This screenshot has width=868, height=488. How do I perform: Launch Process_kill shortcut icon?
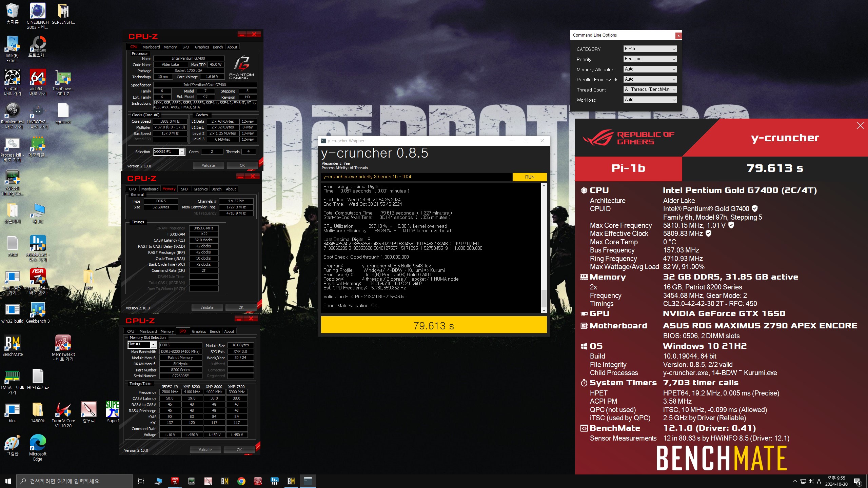[13, 148]
